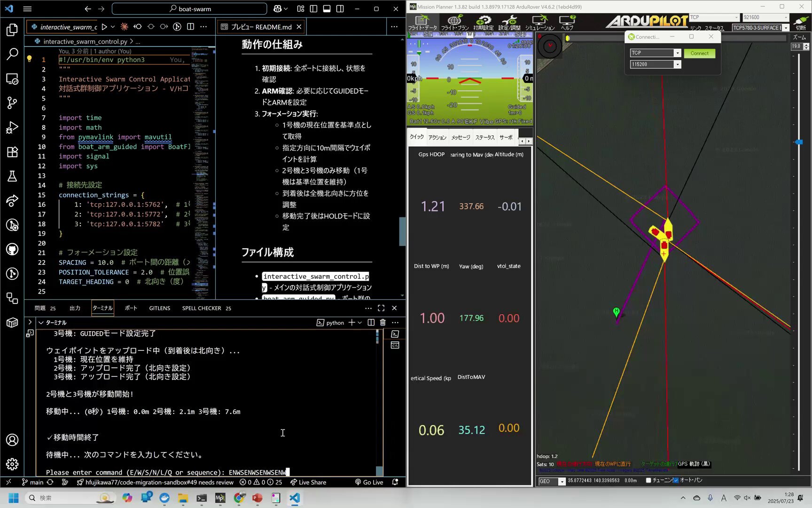Switch to the 問題 problems tab
This screenshot has width=812, height=508.
coord(45,308)
